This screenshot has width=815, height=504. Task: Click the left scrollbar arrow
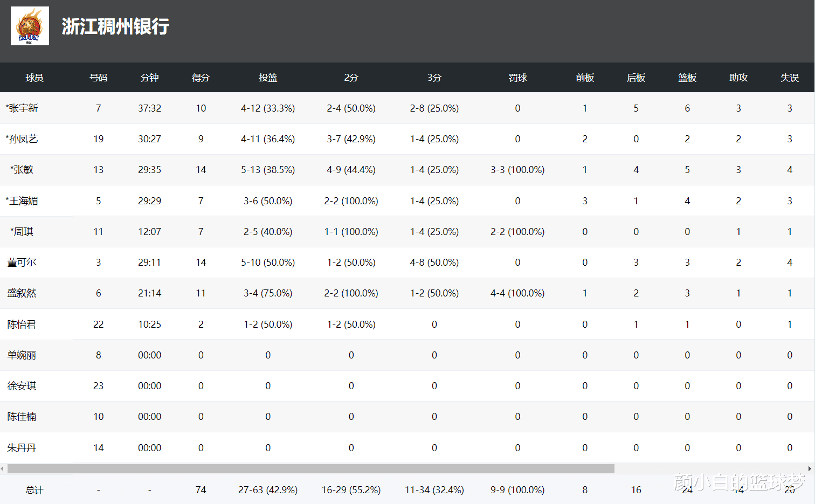(3, 468)
